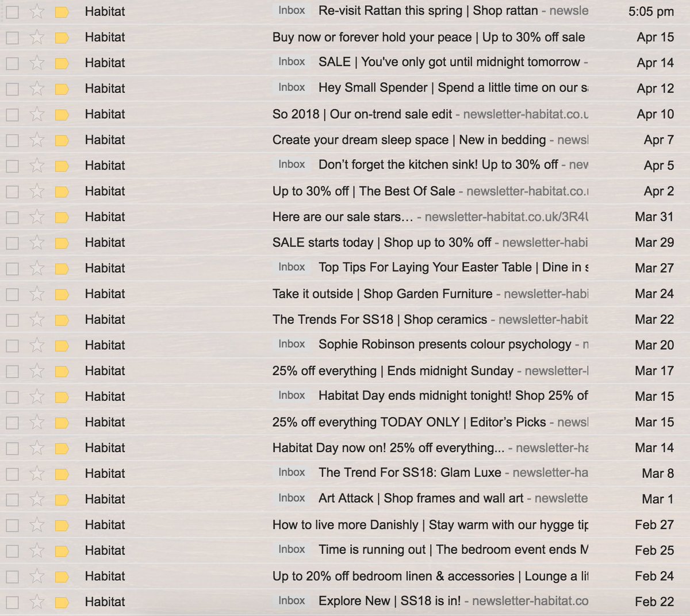Tick checkbox for SALE starts today email
This screenshot has width=690, height=616.
12,243
